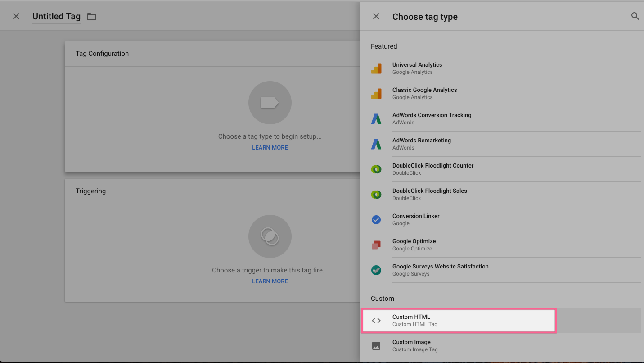
Task: Click the tag icon in Tag Configuration
Action: pyautogui.click(x=270, y=103)
